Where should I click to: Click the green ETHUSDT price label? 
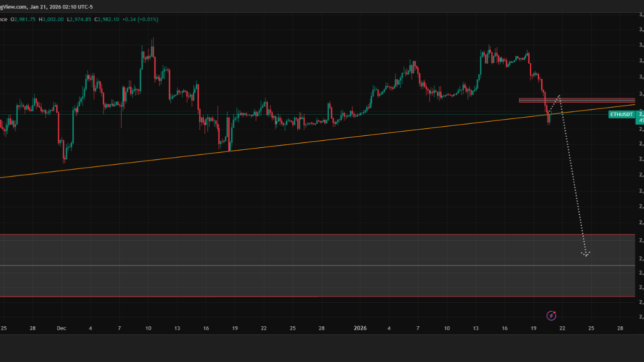(621, 115)
